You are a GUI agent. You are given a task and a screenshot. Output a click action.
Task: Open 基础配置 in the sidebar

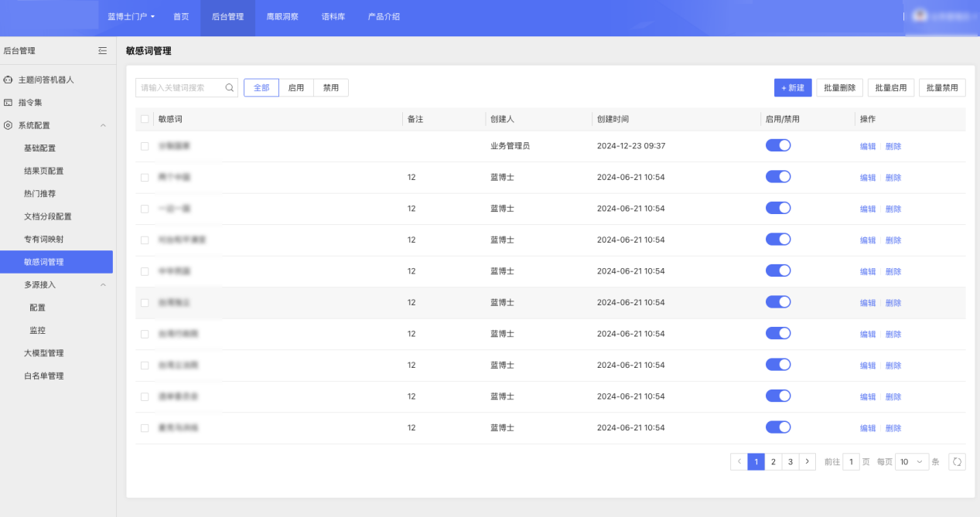[x=39, y=148]
